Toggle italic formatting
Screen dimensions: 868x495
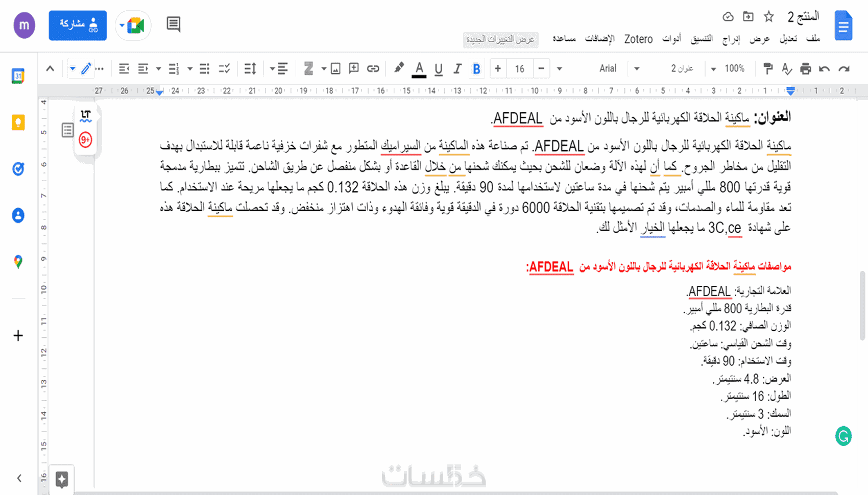457,68
